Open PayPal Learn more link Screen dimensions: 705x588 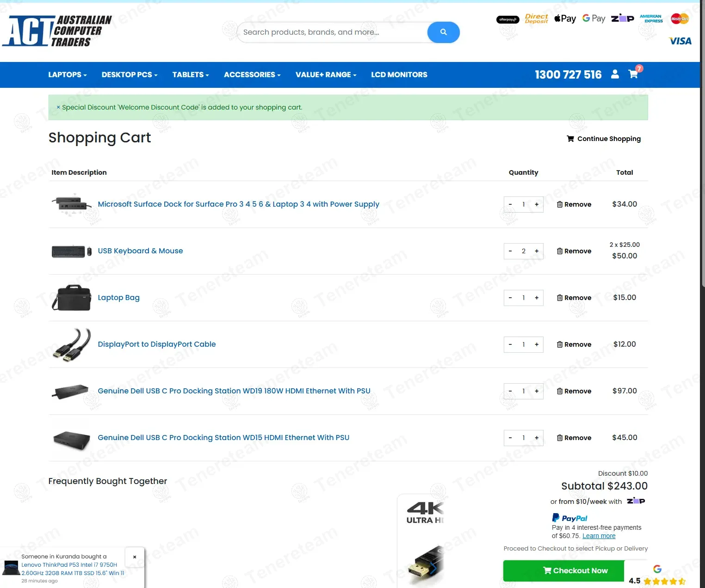coord(599,536)
